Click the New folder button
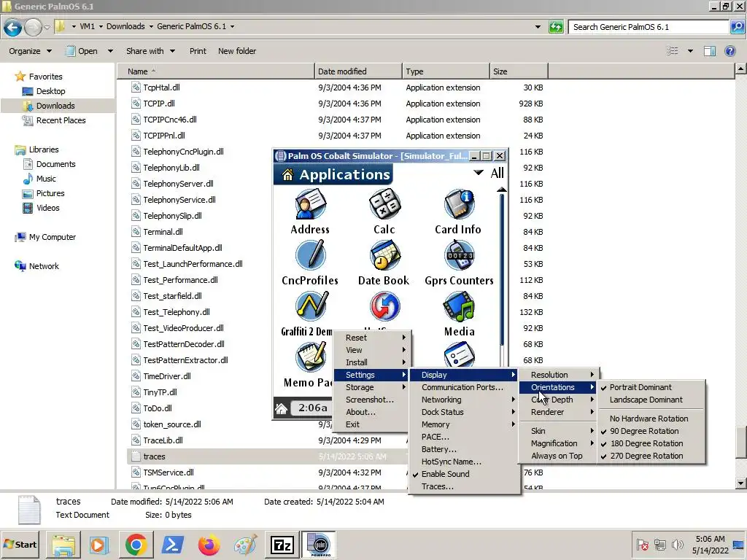Screen dimensions: 747x560 pyautogui.click(x=237, y=51)
